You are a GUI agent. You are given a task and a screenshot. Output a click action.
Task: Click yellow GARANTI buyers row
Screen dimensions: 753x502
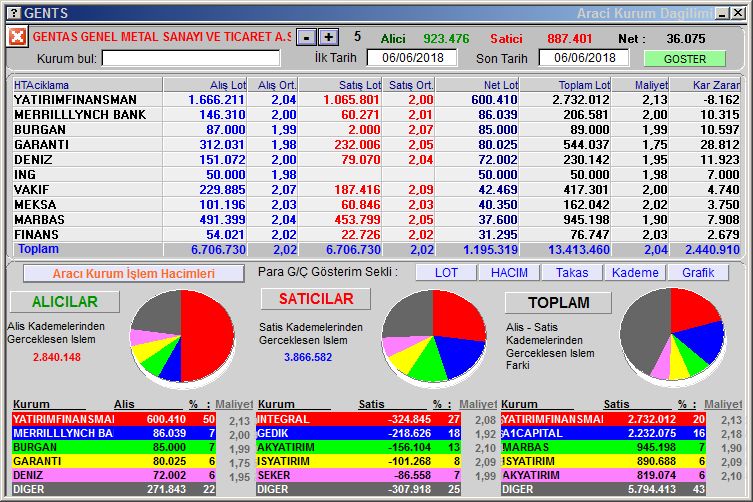pyautogui.click(x=114, y=461)
